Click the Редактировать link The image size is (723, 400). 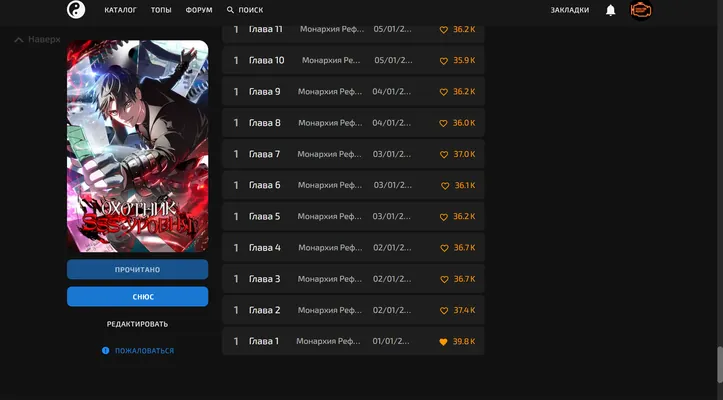(137, 324)
